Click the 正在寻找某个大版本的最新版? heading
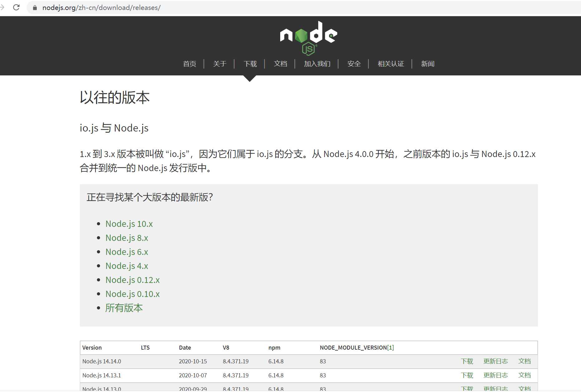The width and height of the screenshot is (581, 392). point(150,197)
